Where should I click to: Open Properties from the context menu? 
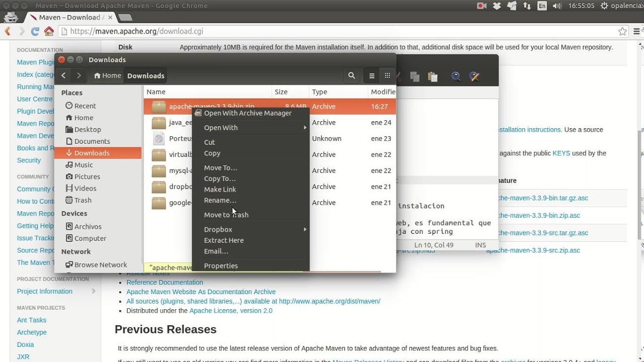(x=251, y=265)
